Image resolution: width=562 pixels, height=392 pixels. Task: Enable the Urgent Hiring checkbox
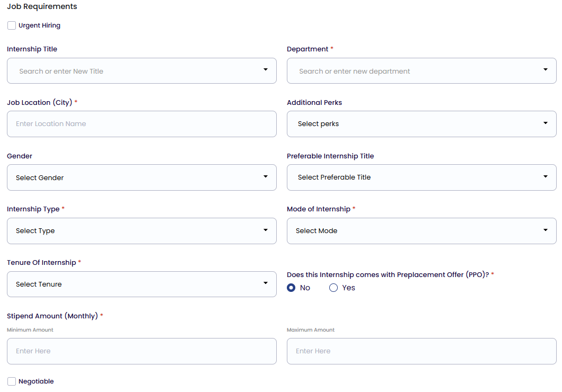(12, 25)
